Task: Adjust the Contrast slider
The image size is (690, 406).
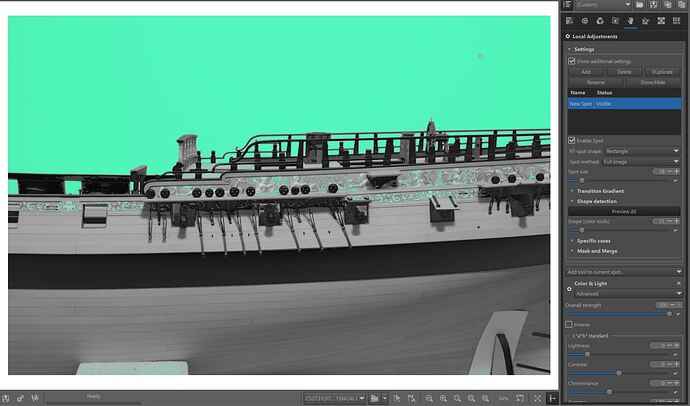Action: [619, 373]
